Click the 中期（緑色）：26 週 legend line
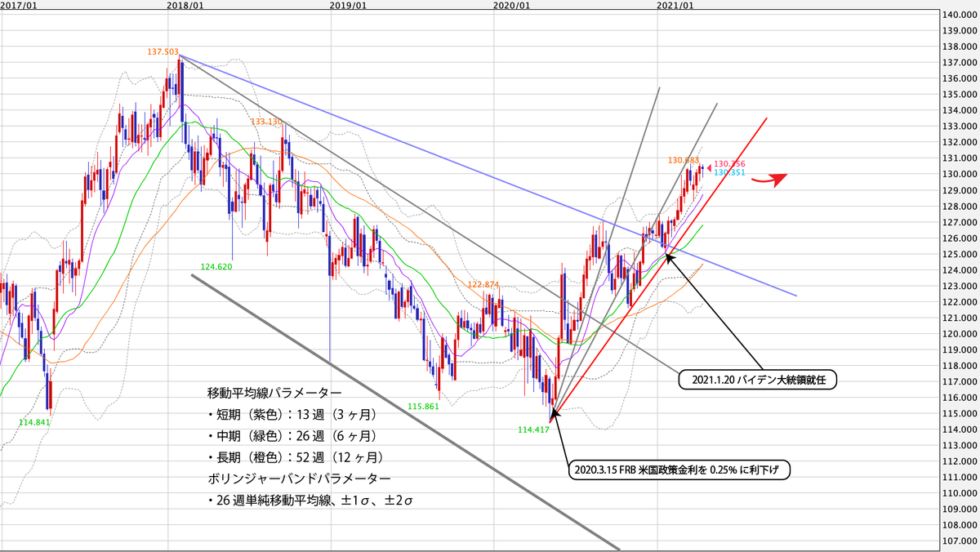Screen dimensions: 980x552 click(x=294, y=435)
